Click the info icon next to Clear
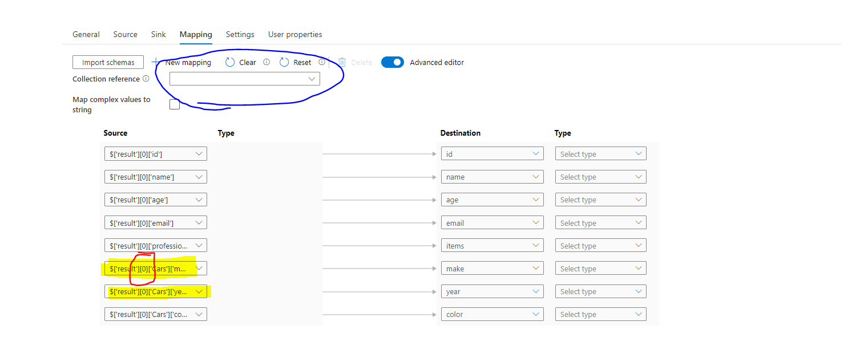The image size is (868, 362). [x=266, y=62]
